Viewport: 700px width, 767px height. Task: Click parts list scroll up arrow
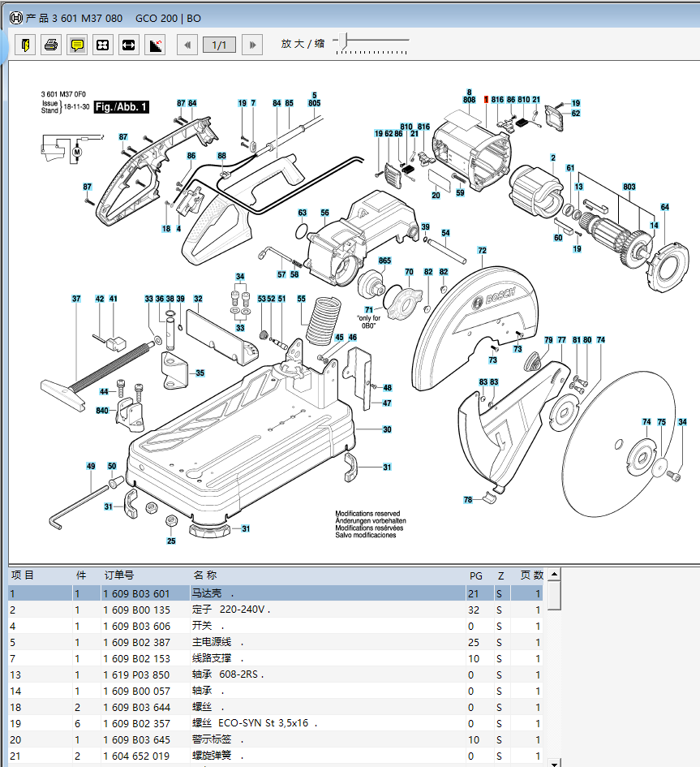pos(554,575)
